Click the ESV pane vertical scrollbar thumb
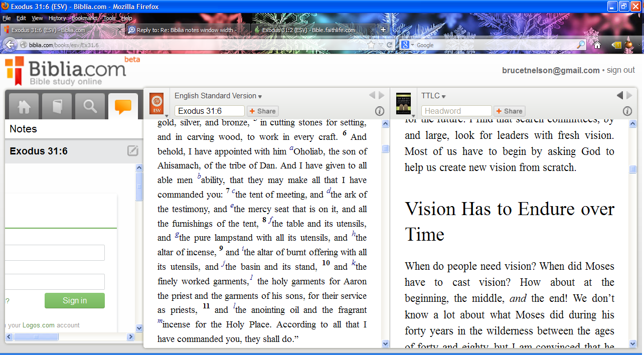The width and height of the screenshot is (644, 355). (385, 148)
